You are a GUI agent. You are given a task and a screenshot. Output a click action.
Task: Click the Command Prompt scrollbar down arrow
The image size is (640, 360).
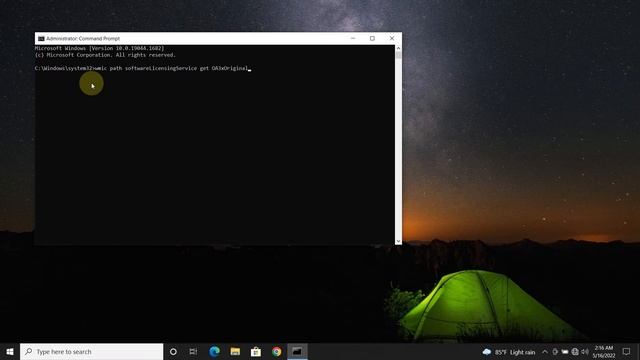click(x=398, y=241)
